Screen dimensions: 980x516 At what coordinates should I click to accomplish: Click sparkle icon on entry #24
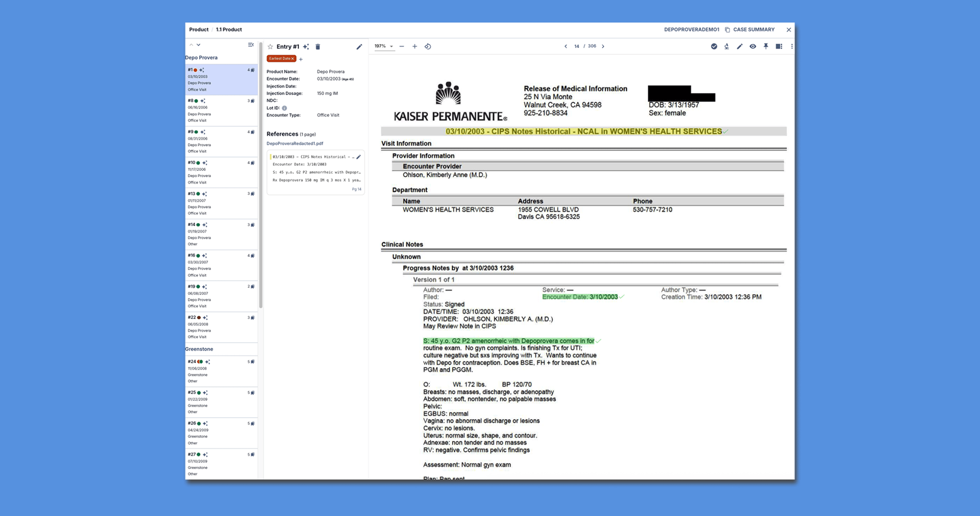[x=207, y=362]
